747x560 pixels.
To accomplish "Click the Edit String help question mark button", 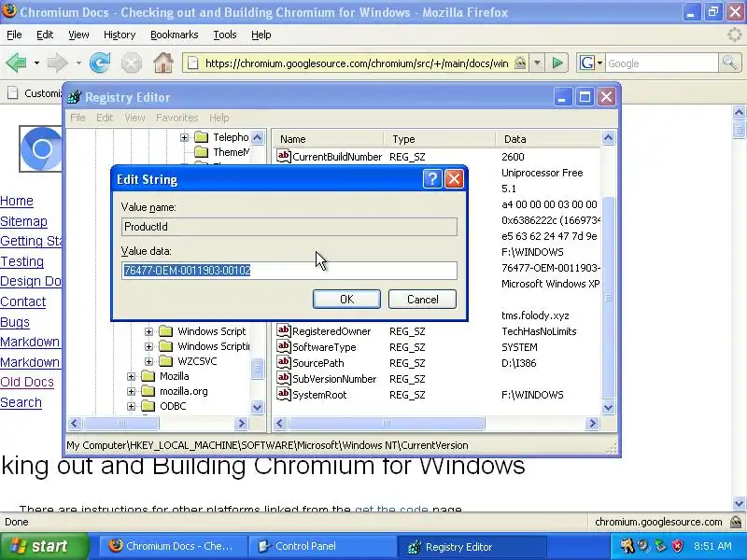I will 432,179.
